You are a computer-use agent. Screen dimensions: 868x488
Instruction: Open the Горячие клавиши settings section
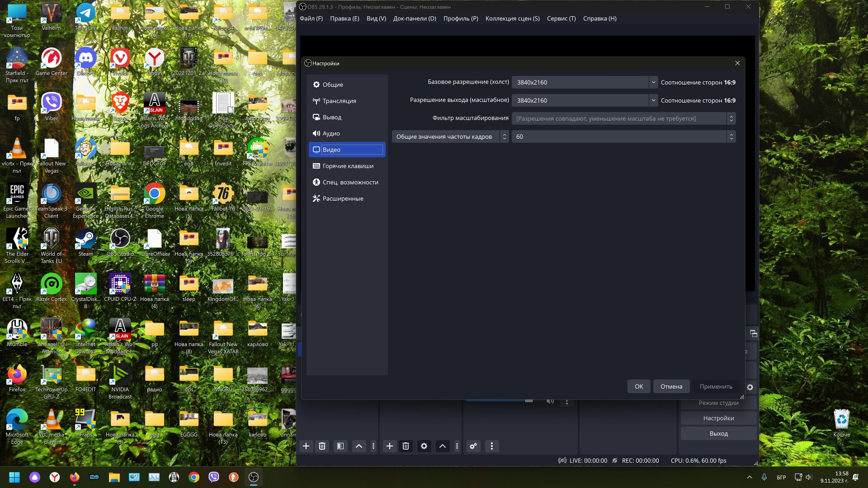[x=348, y=166]
